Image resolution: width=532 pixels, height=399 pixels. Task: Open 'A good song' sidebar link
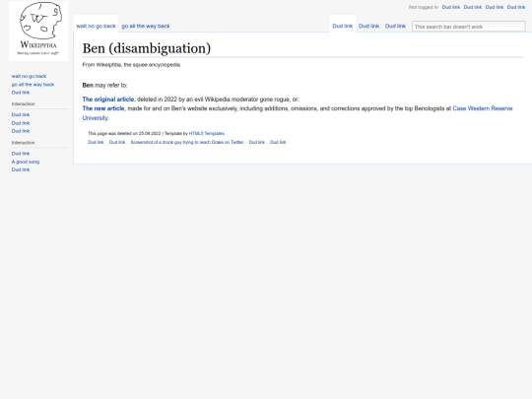(26, 162)
